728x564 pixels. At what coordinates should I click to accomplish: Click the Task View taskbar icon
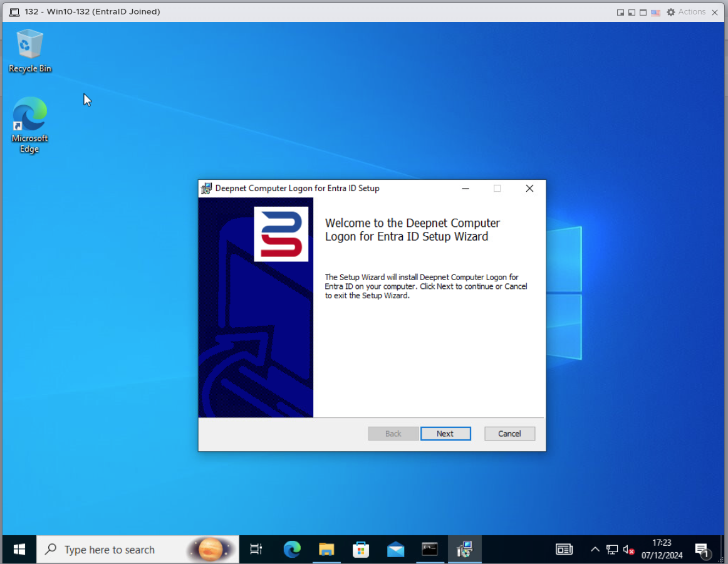[256, 550]
